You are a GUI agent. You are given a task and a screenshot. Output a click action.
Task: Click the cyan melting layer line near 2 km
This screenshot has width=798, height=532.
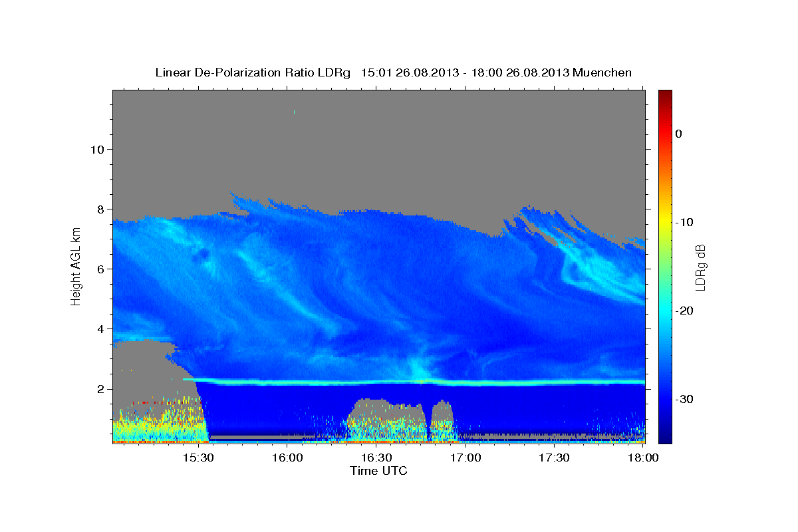coord(414,382)
